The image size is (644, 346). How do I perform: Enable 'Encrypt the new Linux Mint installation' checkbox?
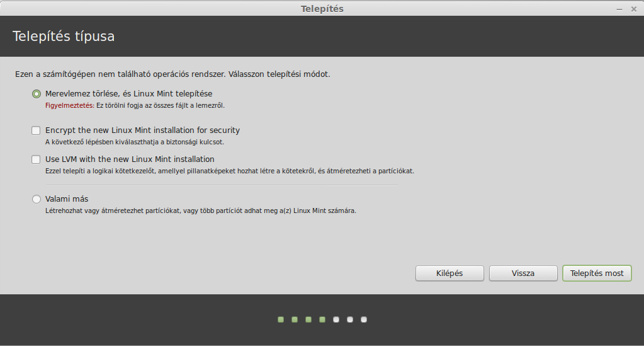(36, 130)
